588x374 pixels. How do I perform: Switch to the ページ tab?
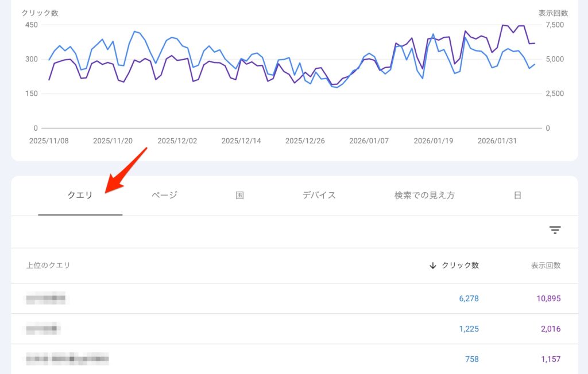[x=164, y=195]
